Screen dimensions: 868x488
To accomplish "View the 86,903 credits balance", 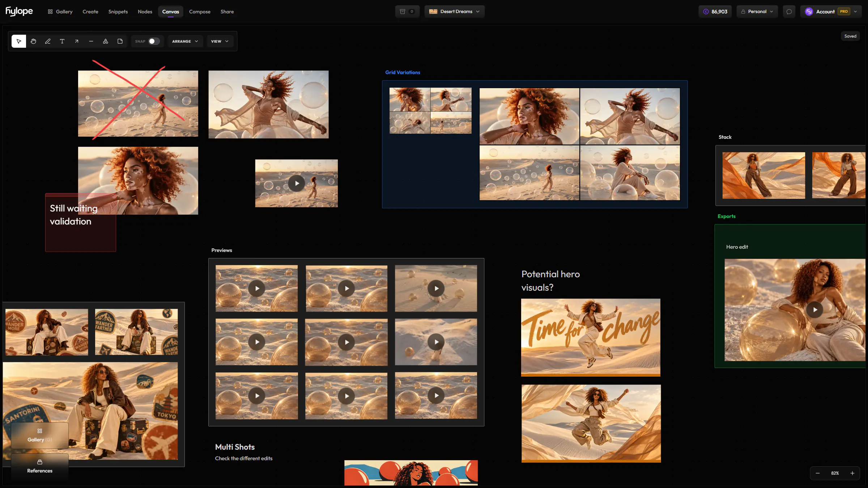I will click(715, 12).
